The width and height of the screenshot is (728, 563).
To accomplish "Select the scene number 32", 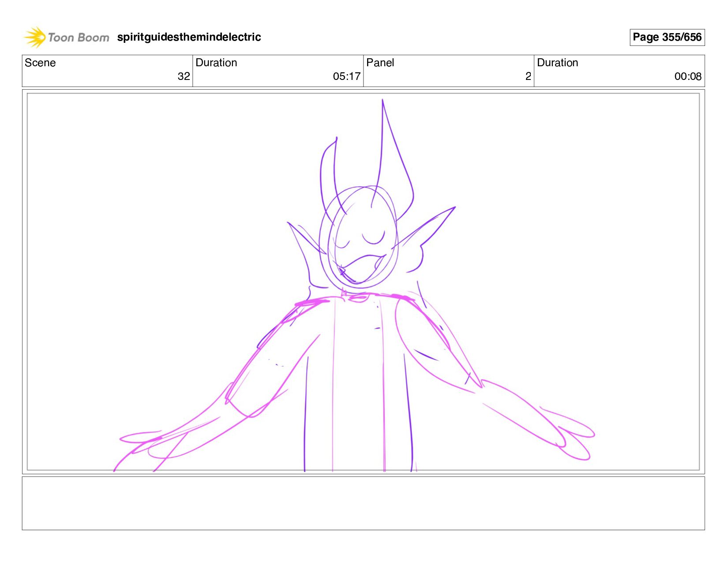I will tap(184, 76).
